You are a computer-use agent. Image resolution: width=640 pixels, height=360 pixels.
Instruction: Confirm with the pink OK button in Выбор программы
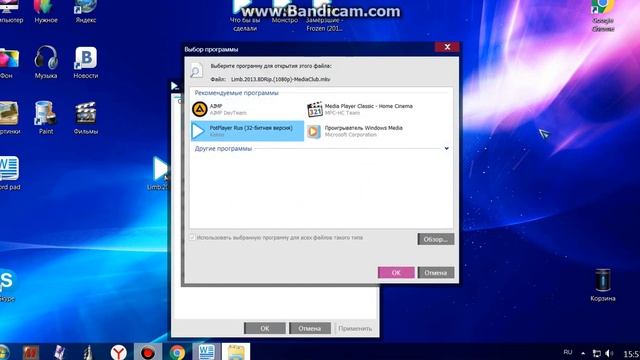[396, 273]
